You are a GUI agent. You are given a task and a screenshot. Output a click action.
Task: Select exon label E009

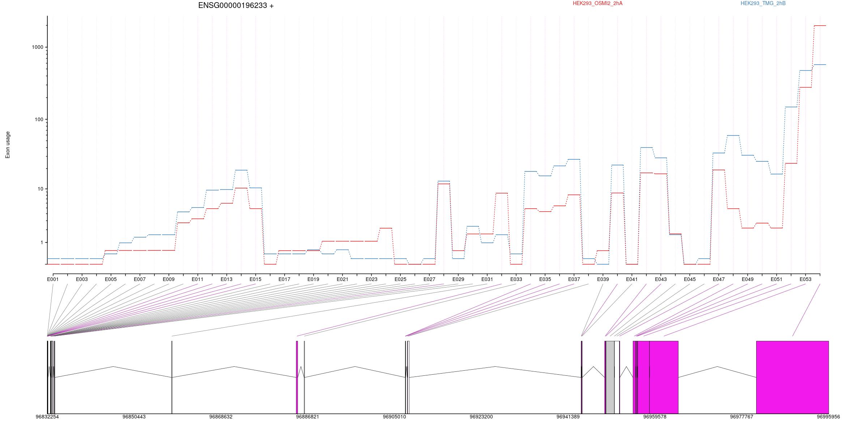pyautogui.click(x=169, y=279)
